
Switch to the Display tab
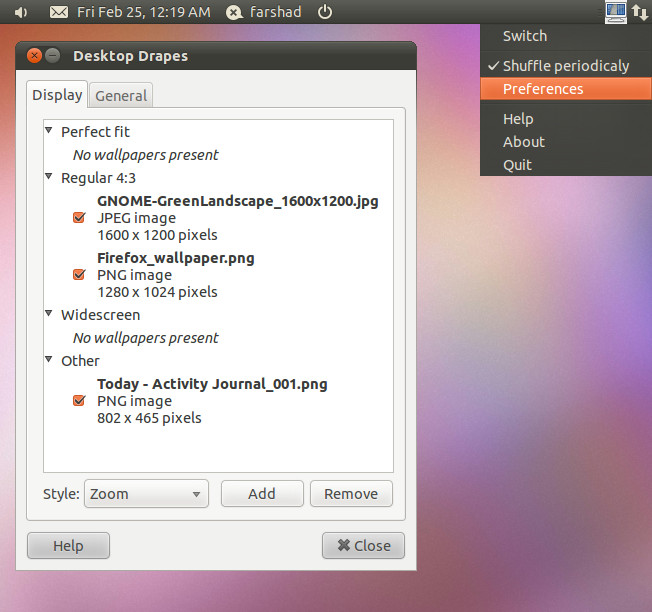point(57,95)
